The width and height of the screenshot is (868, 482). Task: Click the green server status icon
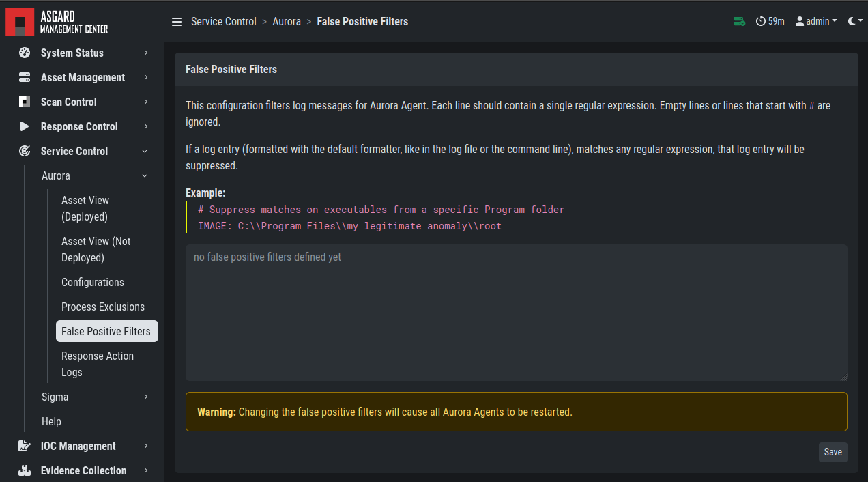[739, 22]
